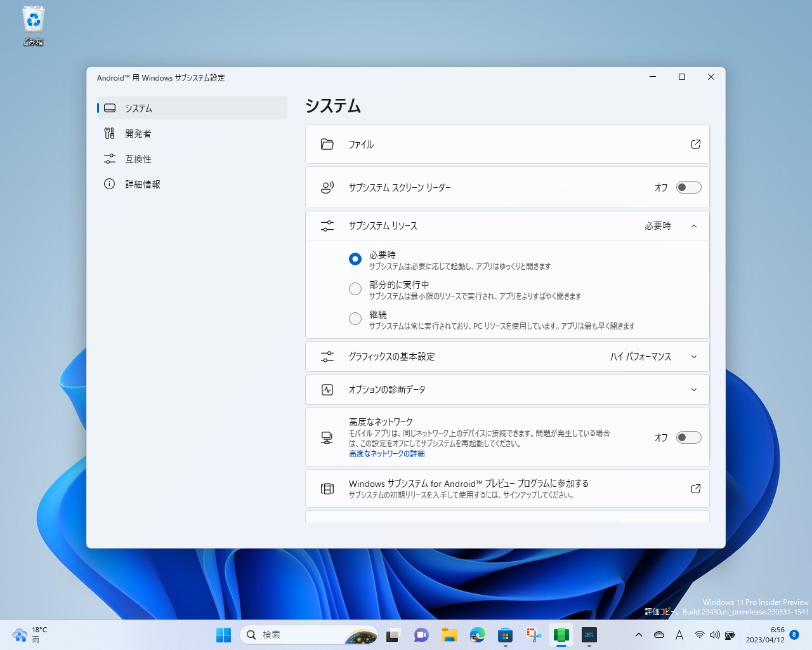Disable the サブシステム スクリーン リーダー toggle
812x650 pixels.
point(689,187)
